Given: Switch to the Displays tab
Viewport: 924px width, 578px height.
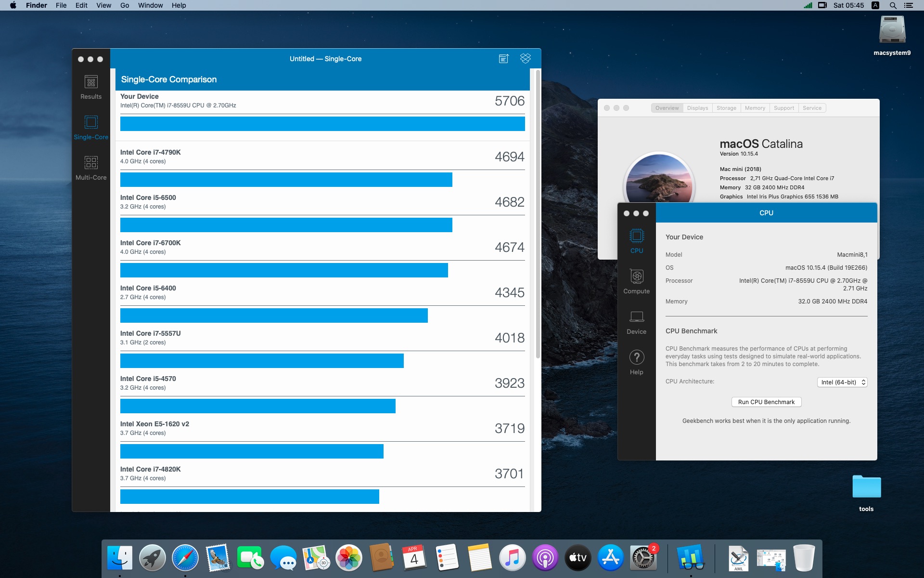Looking at the screenshot, I should click(x=697, y=108).
